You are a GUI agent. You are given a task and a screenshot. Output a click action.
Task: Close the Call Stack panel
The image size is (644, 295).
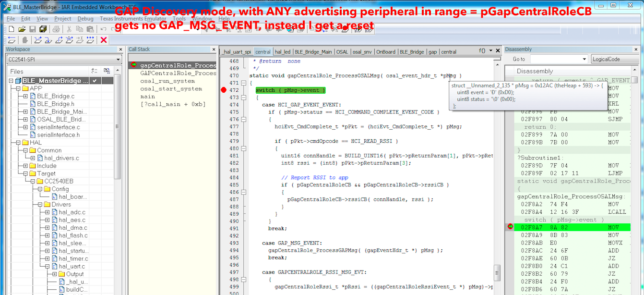pos(214,49)
